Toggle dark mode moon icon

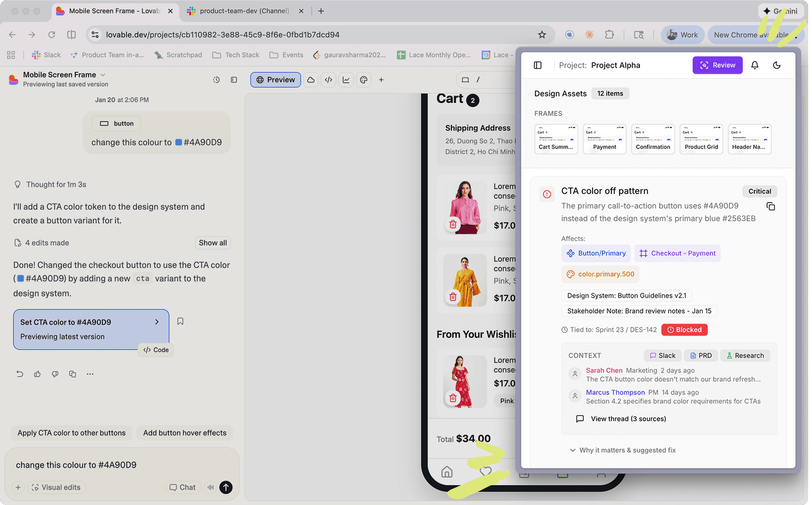[x=777, y=65]
